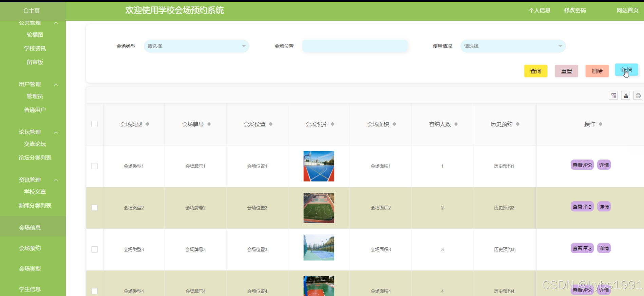Screen dimensions: 644x296
Task: Open 修改密码 in the top bar
Action: tap(575, 11)
